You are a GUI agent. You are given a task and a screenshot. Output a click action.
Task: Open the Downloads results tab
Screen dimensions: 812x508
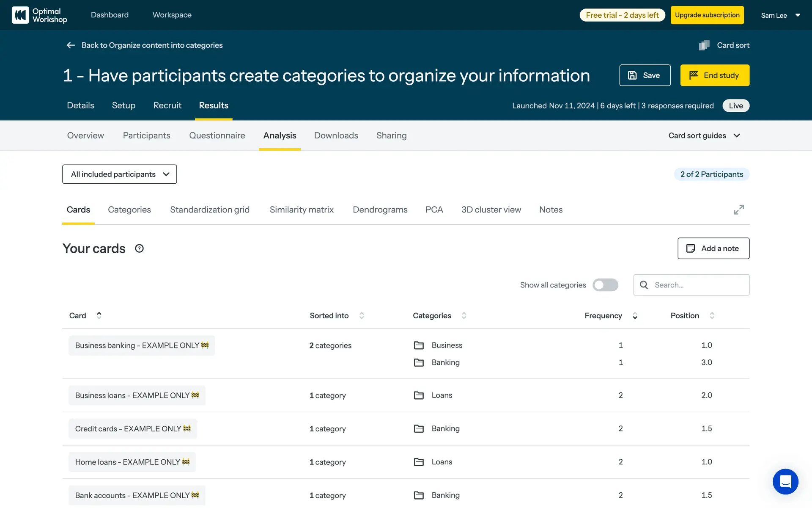[x=336, y=135]
